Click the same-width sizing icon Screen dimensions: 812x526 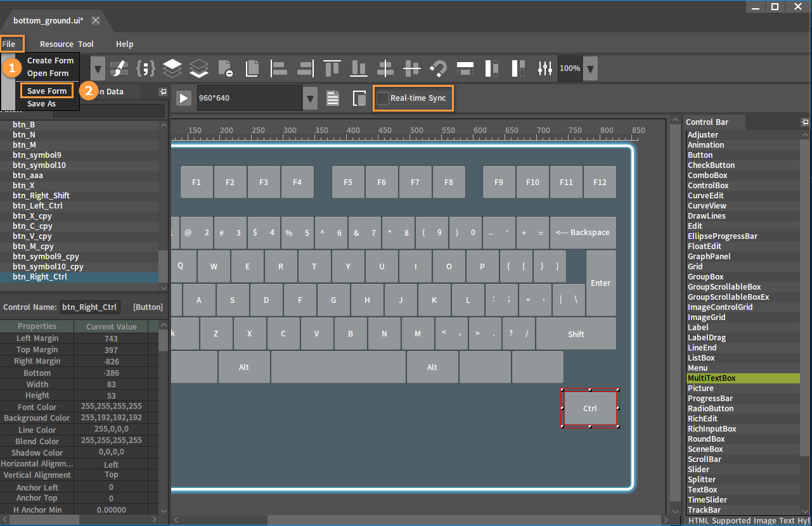click(x=465, y=68)
